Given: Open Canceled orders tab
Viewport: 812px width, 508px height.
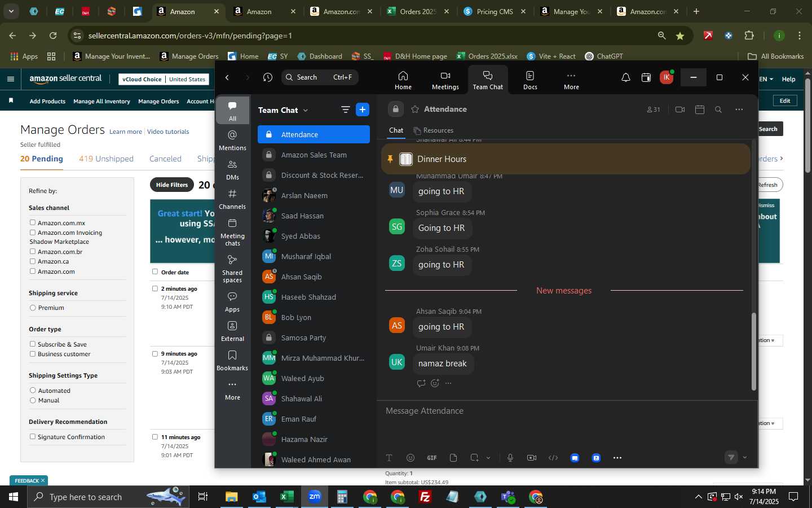Looking at the screenshot, I should pos(165,159).
